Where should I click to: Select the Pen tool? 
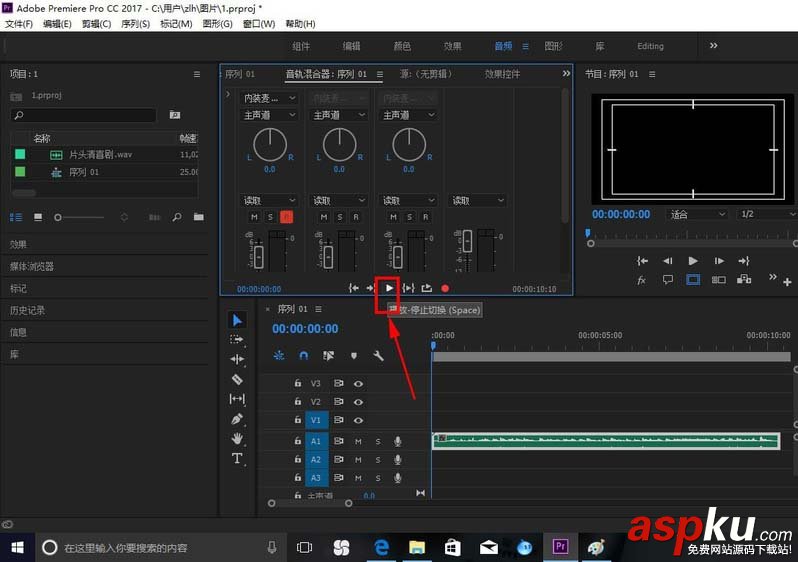tap(237, 419)
